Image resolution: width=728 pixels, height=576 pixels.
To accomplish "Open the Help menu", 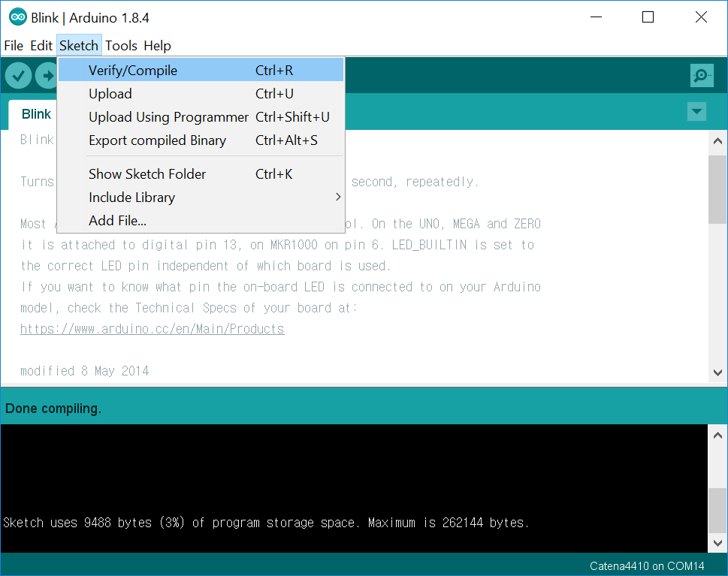I will tap(157, 46).
